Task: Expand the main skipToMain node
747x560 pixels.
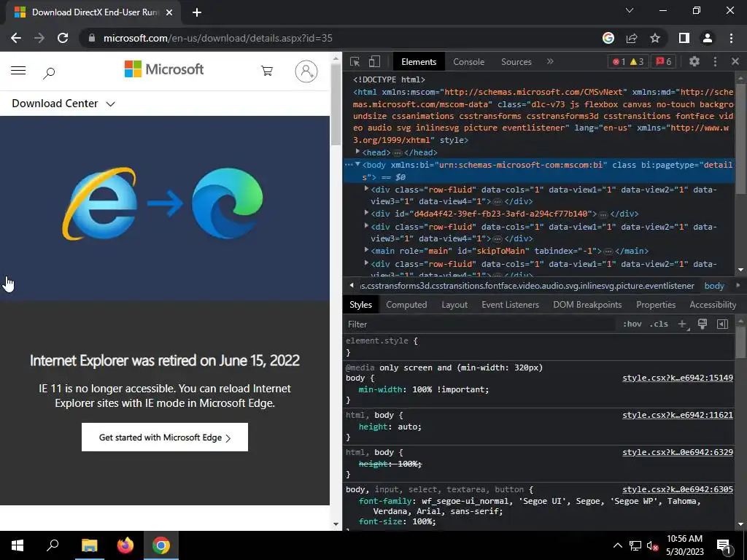Action: pyautogui.click(x=366, y=250)
